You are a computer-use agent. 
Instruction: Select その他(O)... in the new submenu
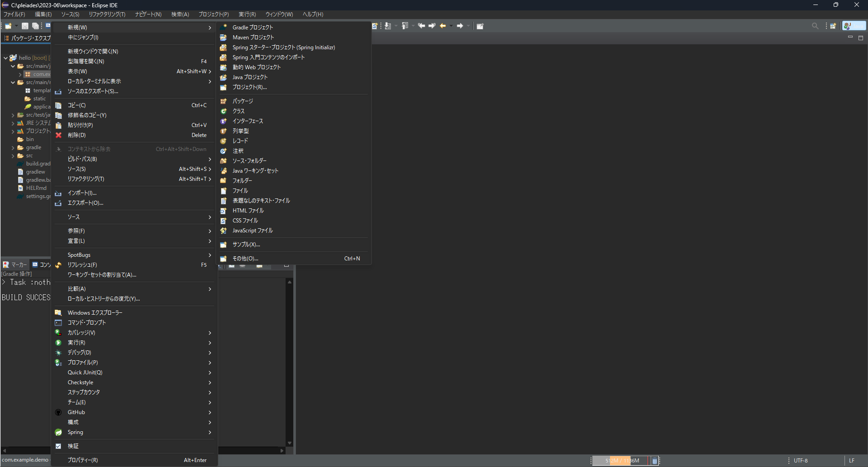click(x=294, y=259)
